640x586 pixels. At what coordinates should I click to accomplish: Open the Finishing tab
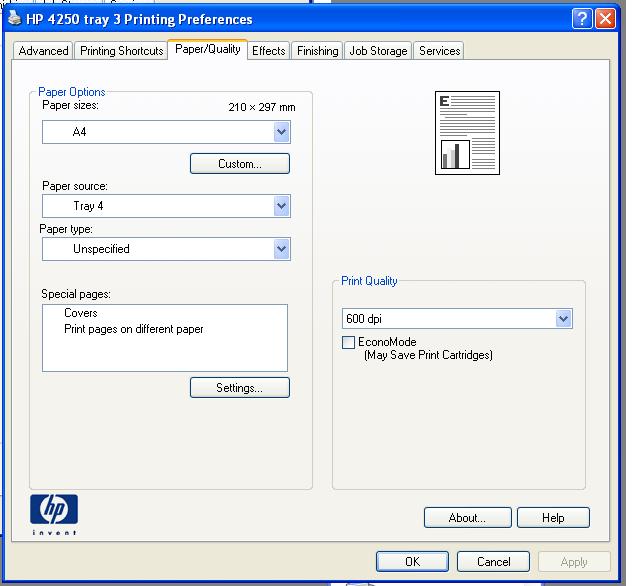pyautogui.click(x=318, y=51)
